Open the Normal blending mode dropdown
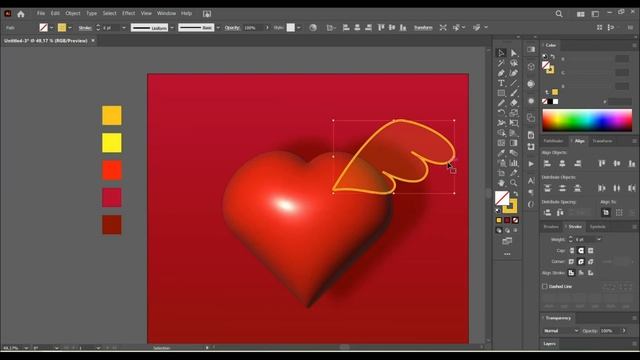This screenshot has width=640, height=360. click(561, 331)
